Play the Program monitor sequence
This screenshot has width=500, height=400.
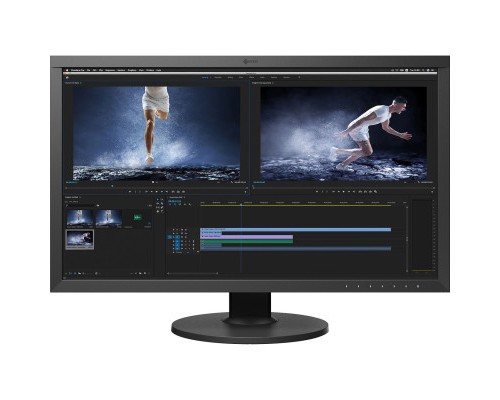tap(344, 192)
